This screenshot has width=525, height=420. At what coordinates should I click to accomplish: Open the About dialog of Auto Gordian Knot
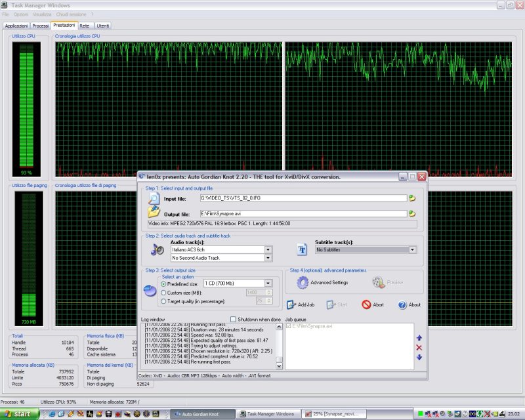[409, 304]
